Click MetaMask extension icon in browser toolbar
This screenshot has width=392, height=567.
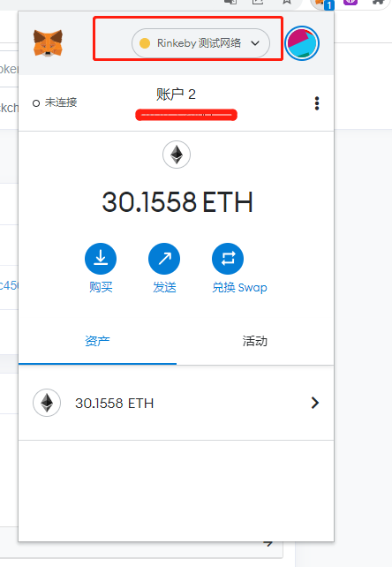[x=321, y=4]
